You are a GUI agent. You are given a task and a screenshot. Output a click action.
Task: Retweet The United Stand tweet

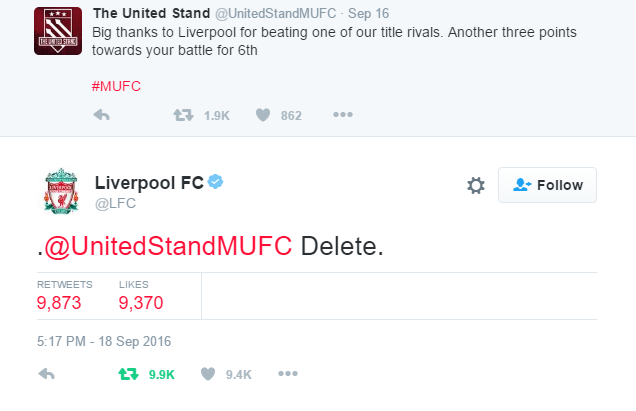[x=183, y=115]
